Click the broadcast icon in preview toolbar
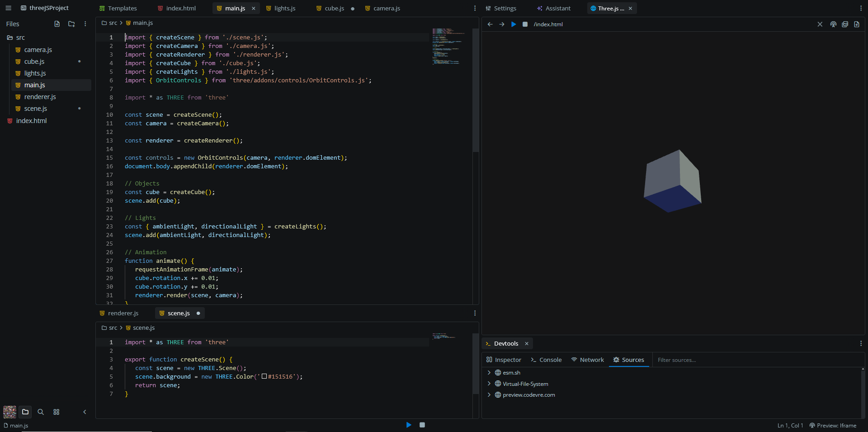 tap(833, 24)
